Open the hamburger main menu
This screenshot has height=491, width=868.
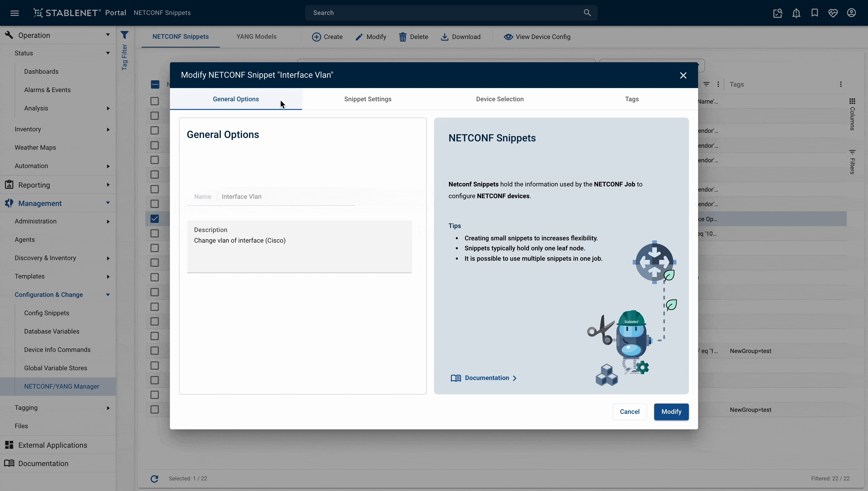tap(15, 13)
